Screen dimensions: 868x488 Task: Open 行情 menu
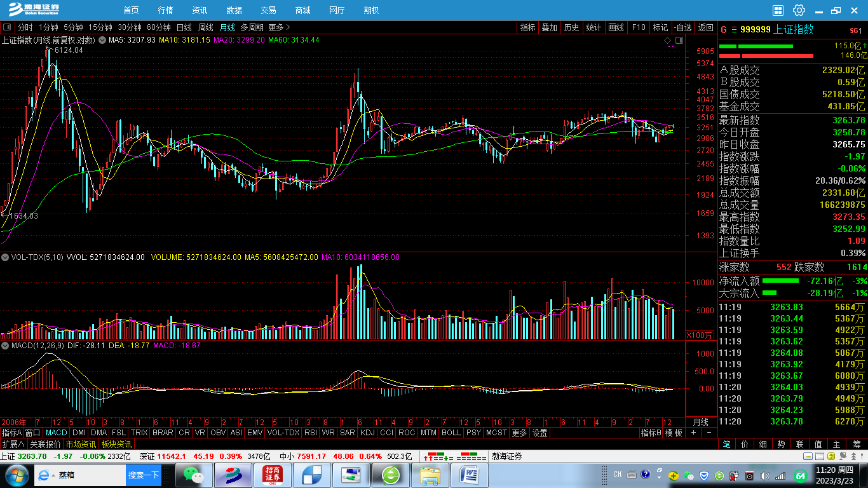pyautogui.click(x=165, y=10)
